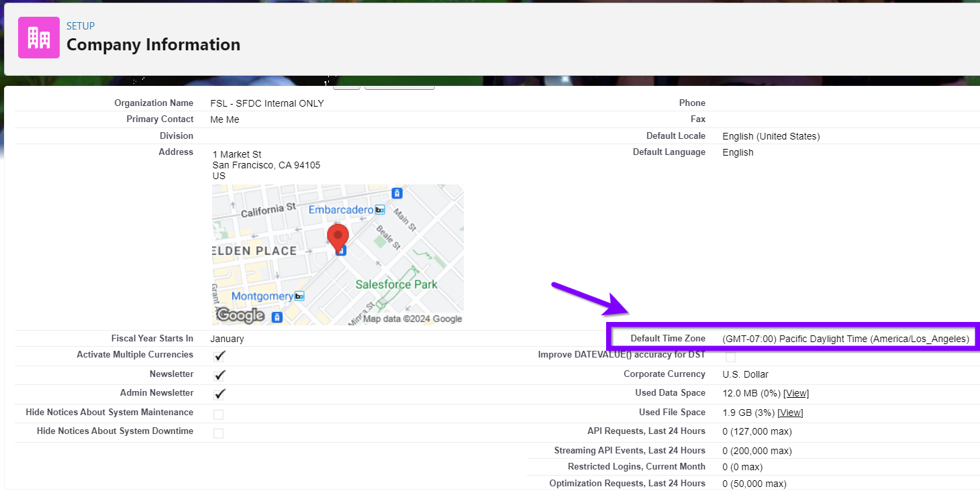Viewport: 980px width, 491px height.
Task: Click the Salesforce Park label on map
Action: 396,284
